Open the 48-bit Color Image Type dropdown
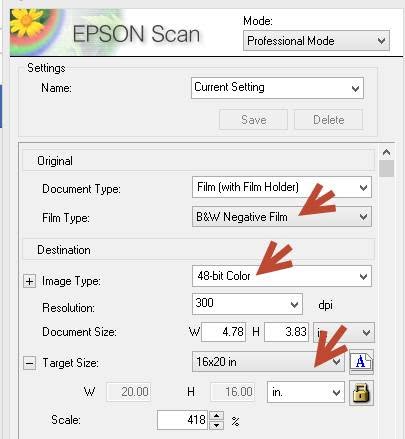 (x=282, y=276)
